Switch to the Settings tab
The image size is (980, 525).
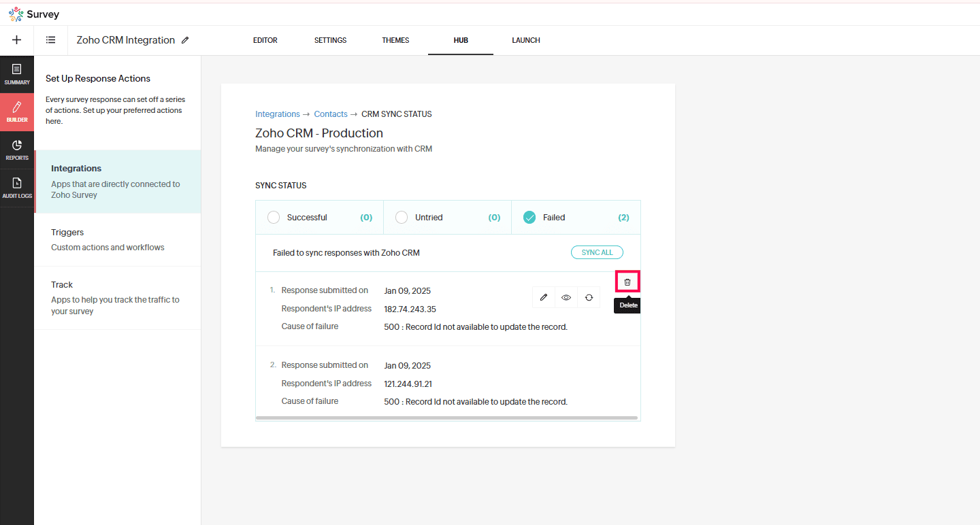(330, 40)
